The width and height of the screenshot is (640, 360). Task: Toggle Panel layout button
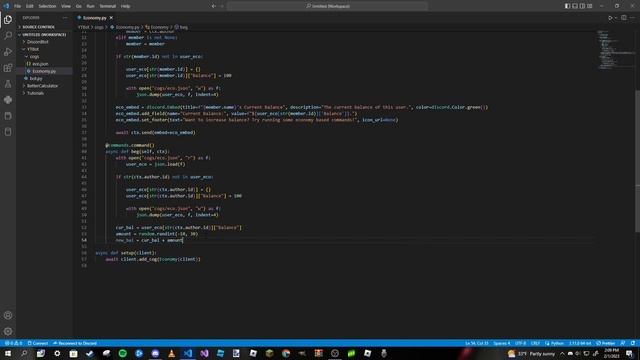pyautogui.click(x=575, y=6)
